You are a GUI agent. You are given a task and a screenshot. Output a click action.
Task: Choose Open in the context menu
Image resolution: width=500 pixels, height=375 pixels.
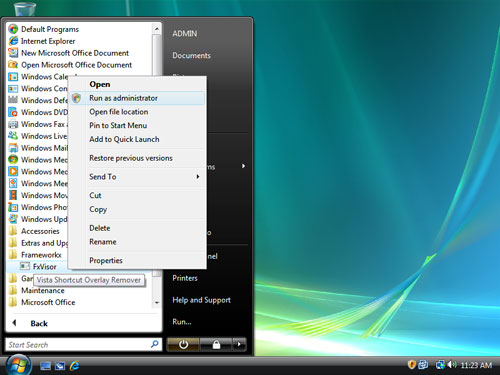(137, 84)
